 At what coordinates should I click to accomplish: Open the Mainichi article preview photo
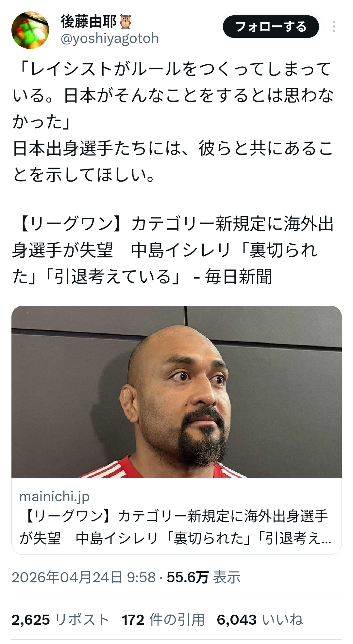click(x=176, y=392)
